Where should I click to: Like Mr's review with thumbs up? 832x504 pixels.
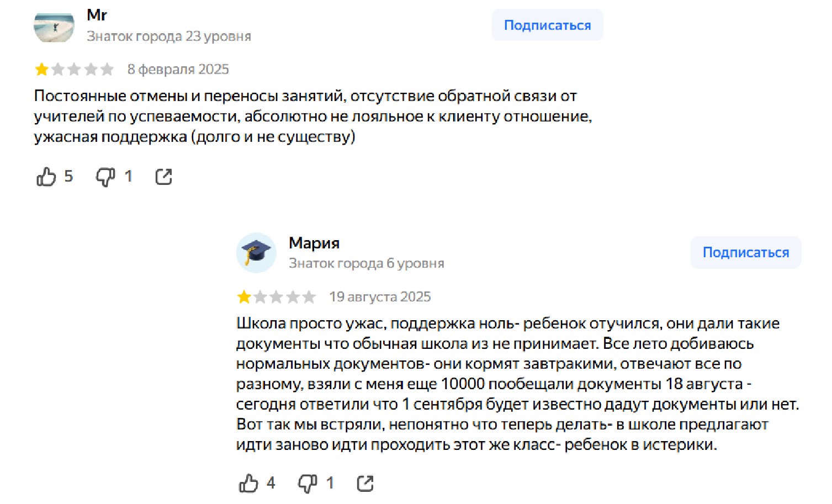pos(46,177)
